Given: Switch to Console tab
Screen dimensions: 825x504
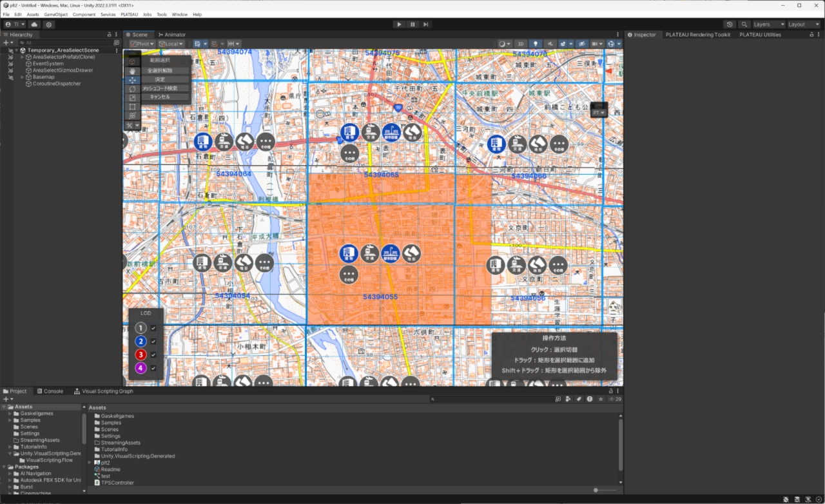Looking at the screenshot, I should (x=50, y=391).
